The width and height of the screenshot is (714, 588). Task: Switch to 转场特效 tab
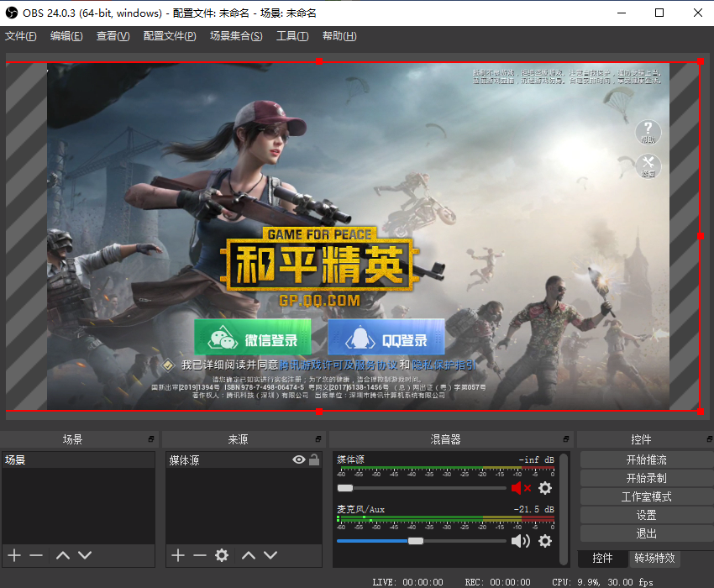click(x=655, y=559)
